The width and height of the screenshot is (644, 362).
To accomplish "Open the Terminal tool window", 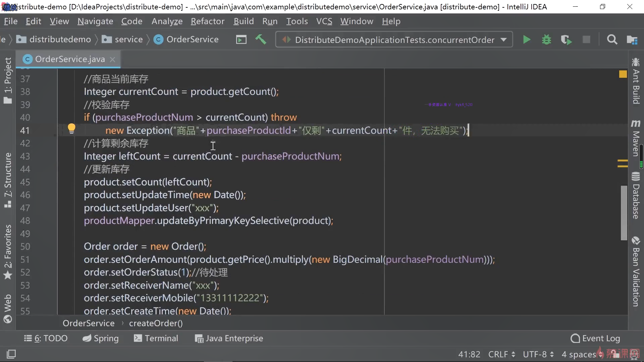I will 156,339.
